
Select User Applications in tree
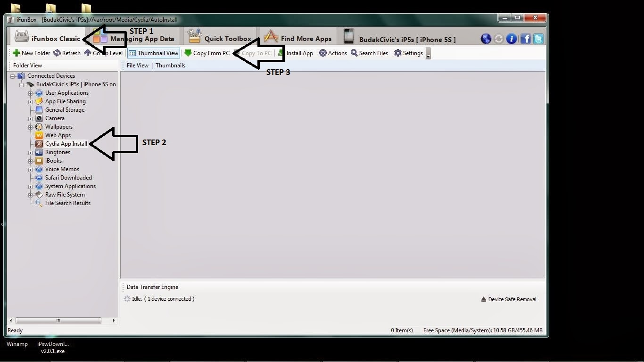[x=67, y=93]
